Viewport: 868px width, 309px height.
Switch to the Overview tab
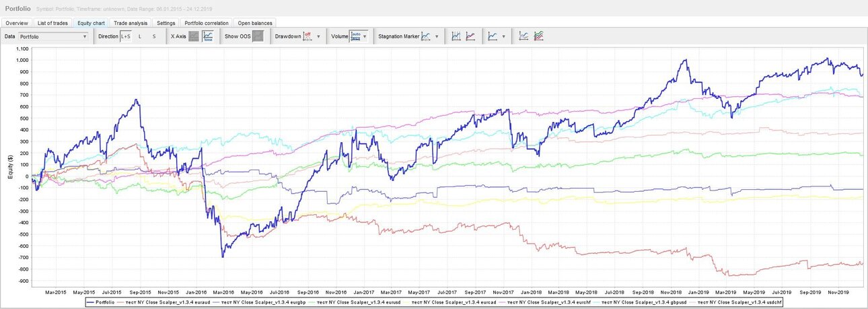click(17, 23)
